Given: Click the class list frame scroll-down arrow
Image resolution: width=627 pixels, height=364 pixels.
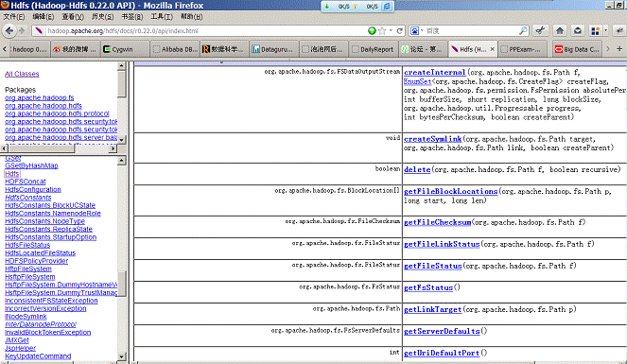Looking at the screenshot, I should (x=122, y=356).
